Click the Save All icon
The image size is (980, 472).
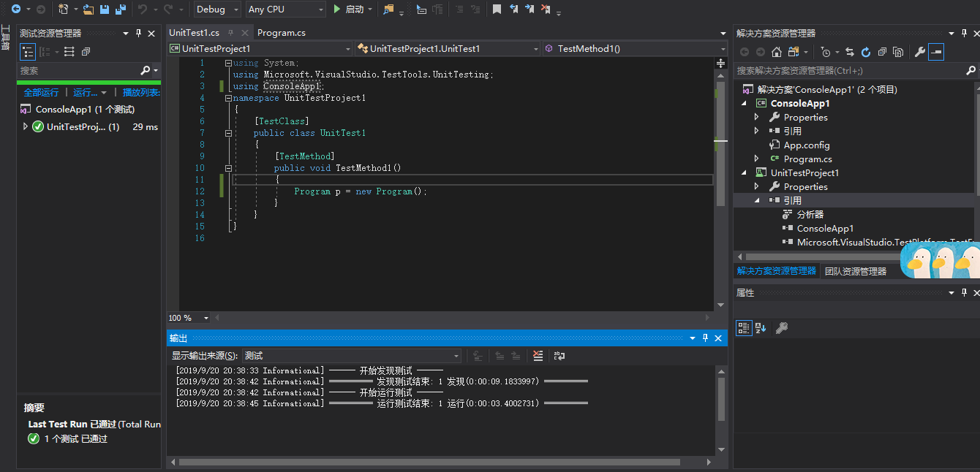(120, 9)
